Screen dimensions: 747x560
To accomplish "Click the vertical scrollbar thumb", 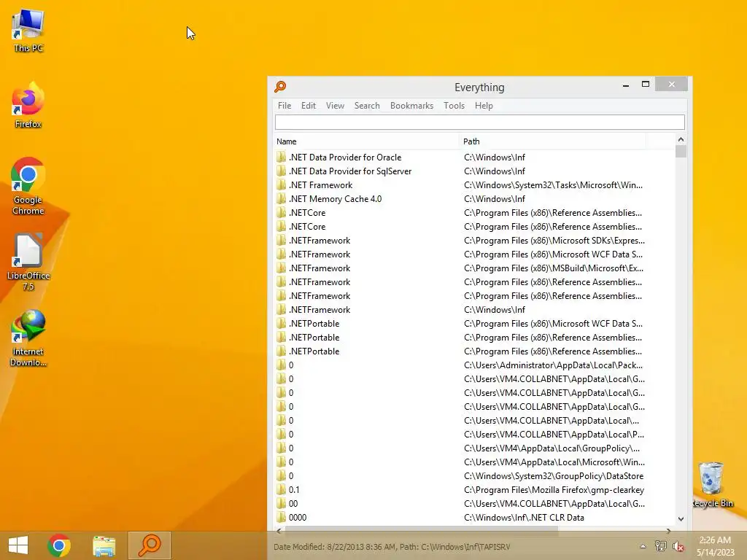I will point(681,152).
